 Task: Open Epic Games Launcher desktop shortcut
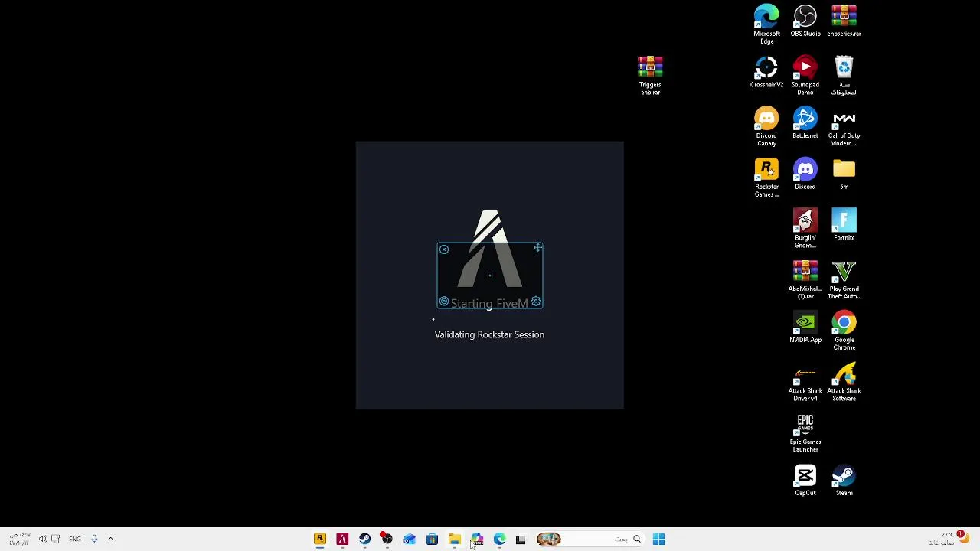click(x=805, y=432)
